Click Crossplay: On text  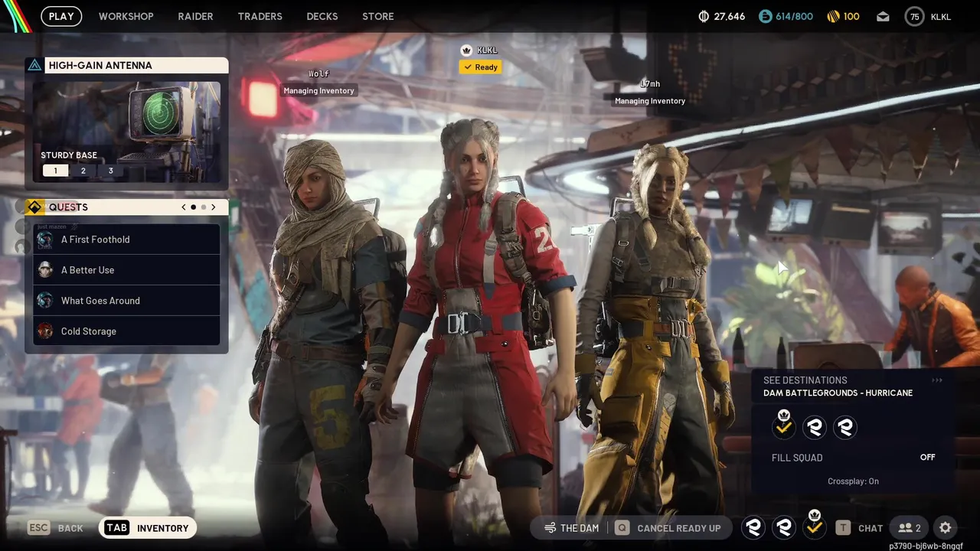853,481
